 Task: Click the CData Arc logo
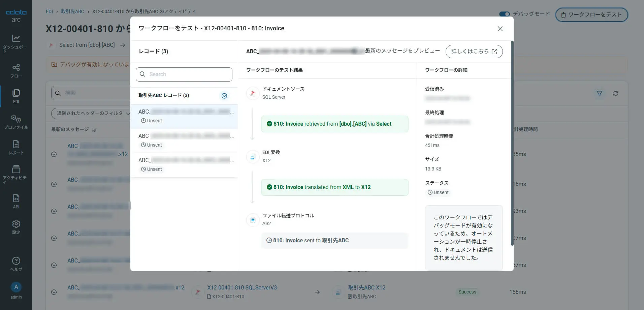16,15
